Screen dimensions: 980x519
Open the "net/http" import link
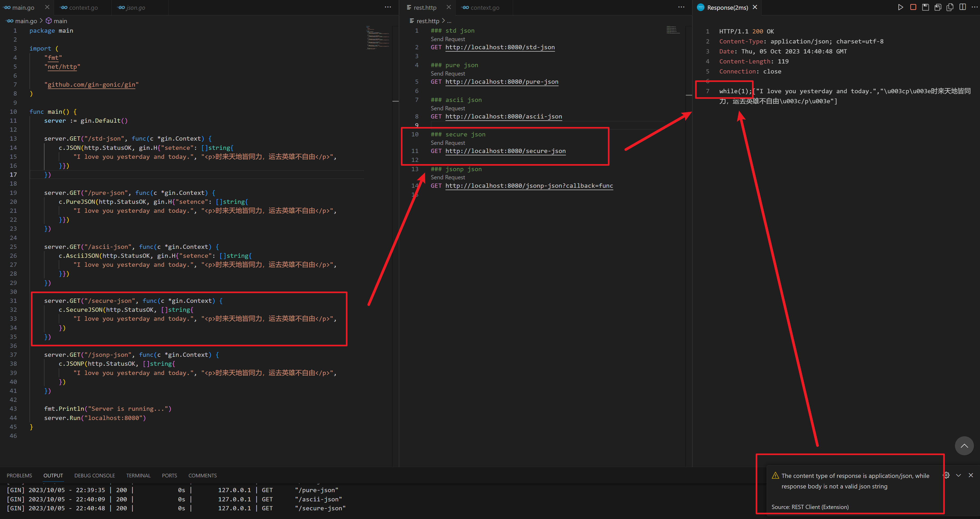pos(62,67)
